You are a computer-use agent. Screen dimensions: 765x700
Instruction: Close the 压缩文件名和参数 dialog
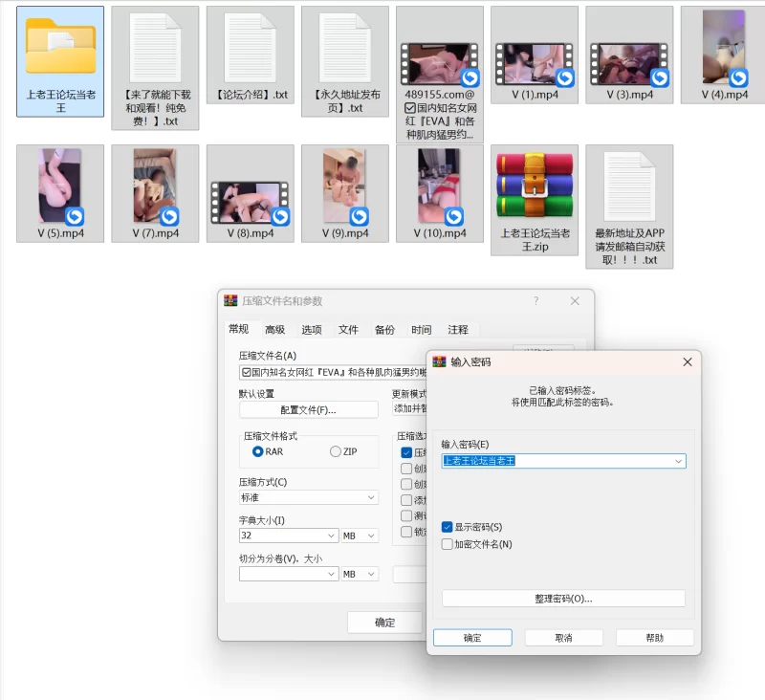575,301
